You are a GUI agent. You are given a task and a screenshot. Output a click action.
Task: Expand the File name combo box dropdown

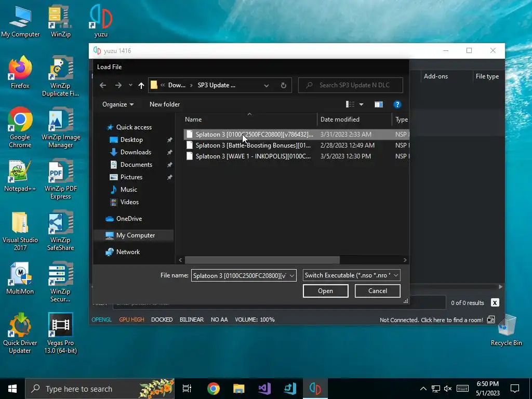292,275
